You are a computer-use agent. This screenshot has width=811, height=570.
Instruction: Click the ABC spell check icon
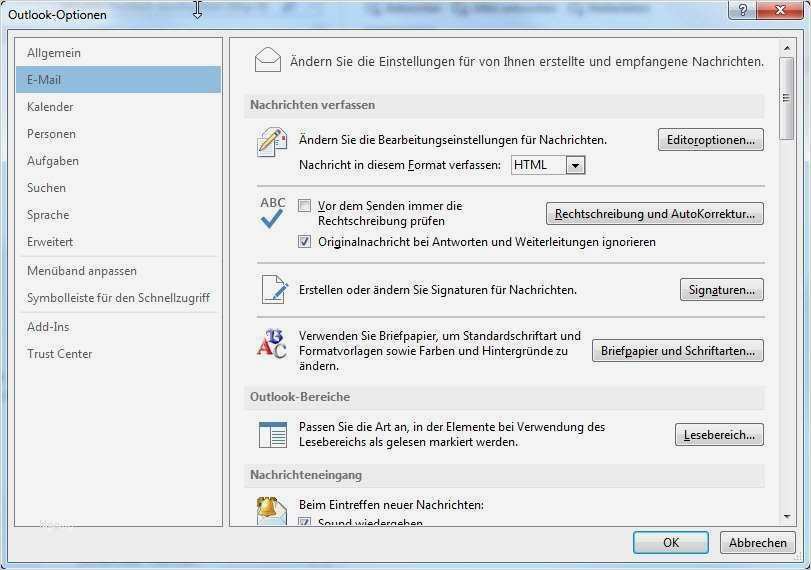[x=273, y=212]
